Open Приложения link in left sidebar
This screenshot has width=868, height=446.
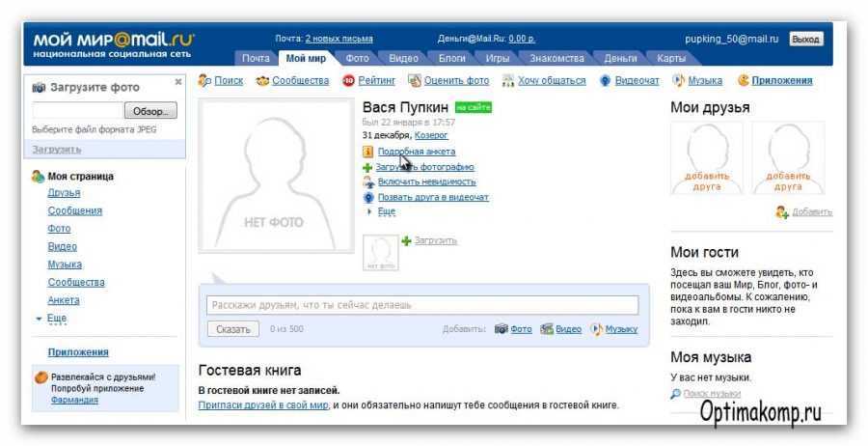[x=78, y=351]
